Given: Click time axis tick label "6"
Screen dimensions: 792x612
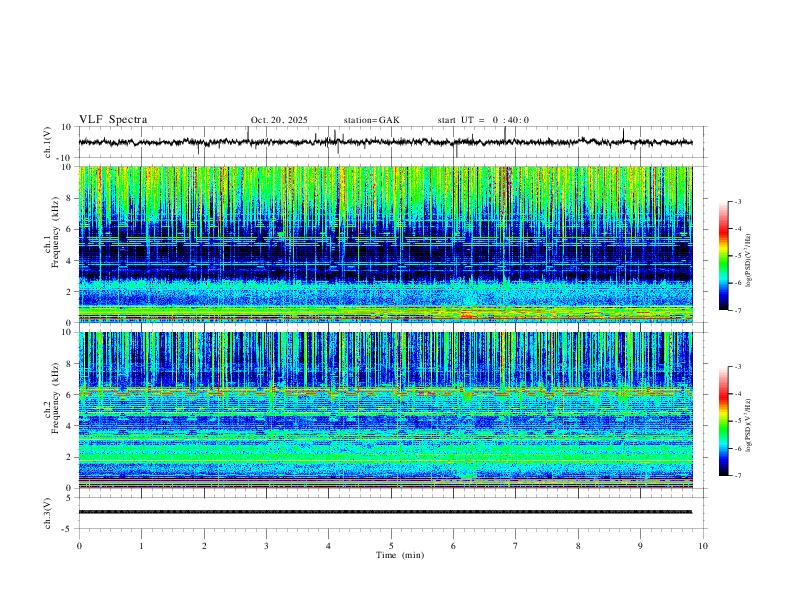Looking at the screenshot, I should point(454,546).
